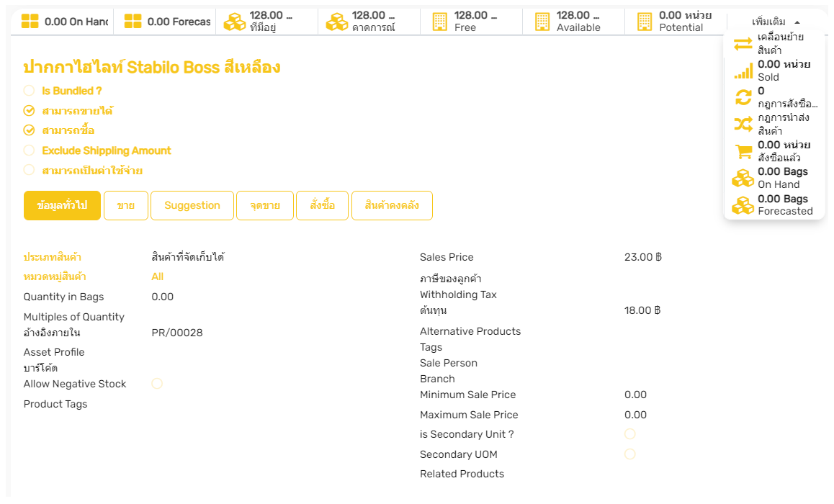Switch to the สั่งซื้อ tab

[323, 205]
